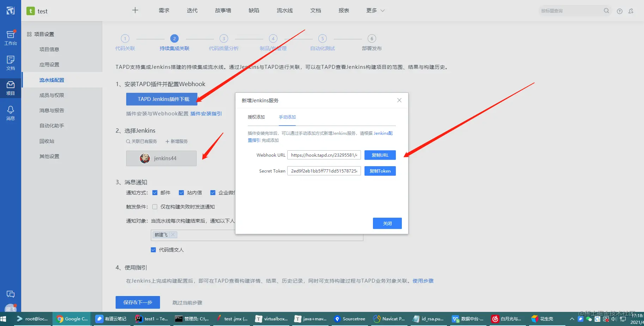Open the 迭代 tab in top navigation

pos(192,11)
